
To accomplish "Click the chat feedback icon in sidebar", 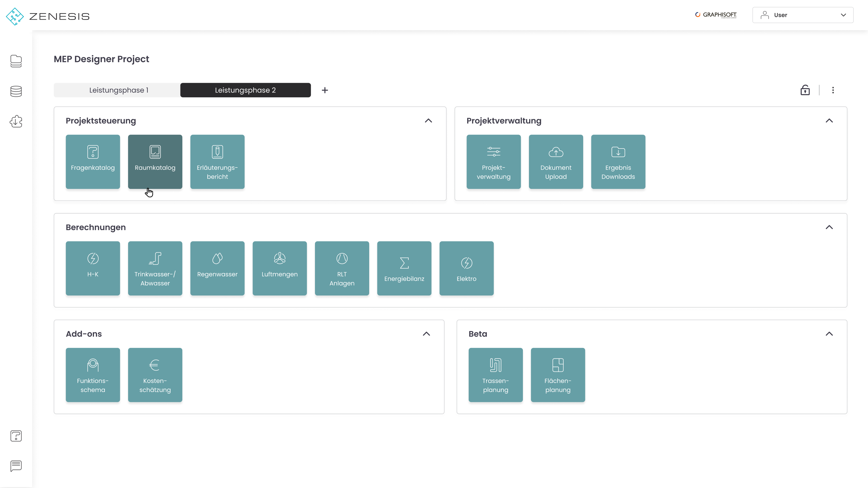I will (x=16, y=466).
